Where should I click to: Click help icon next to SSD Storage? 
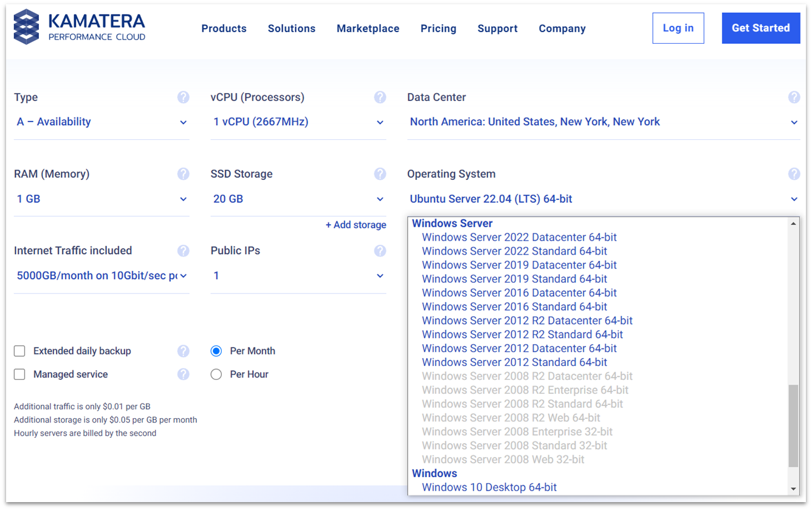coord(380,174)
